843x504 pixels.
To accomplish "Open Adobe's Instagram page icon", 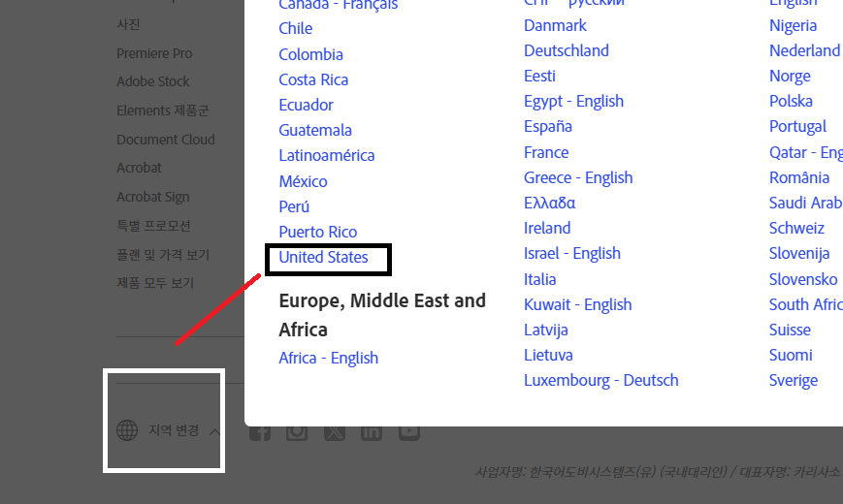I will tap(297, 432).
